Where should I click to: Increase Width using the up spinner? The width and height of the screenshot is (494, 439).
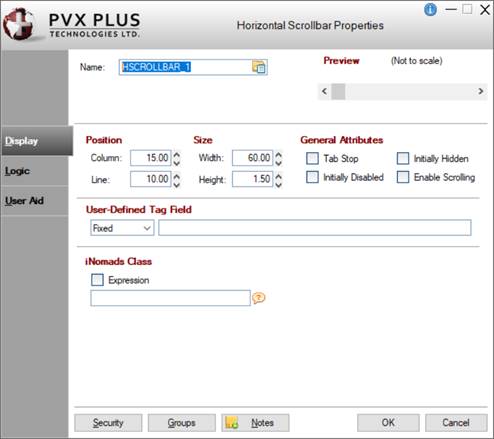[278, 155]
